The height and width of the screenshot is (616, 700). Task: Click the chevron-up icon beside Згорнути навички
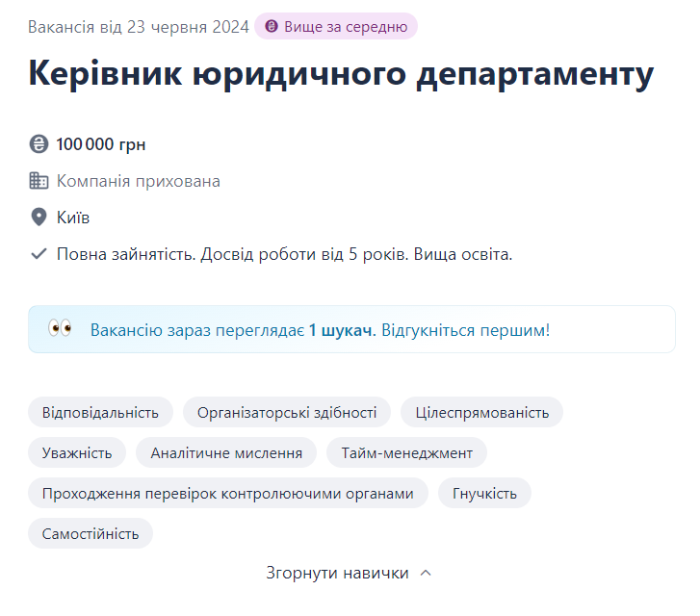tap(426, 573)
